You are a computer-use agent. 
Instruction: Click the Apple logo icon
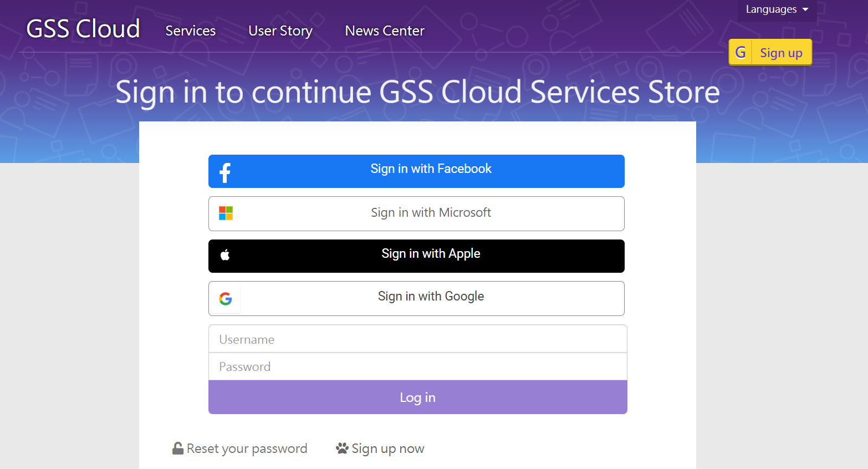pyautogui.click(x=225, y=255)
